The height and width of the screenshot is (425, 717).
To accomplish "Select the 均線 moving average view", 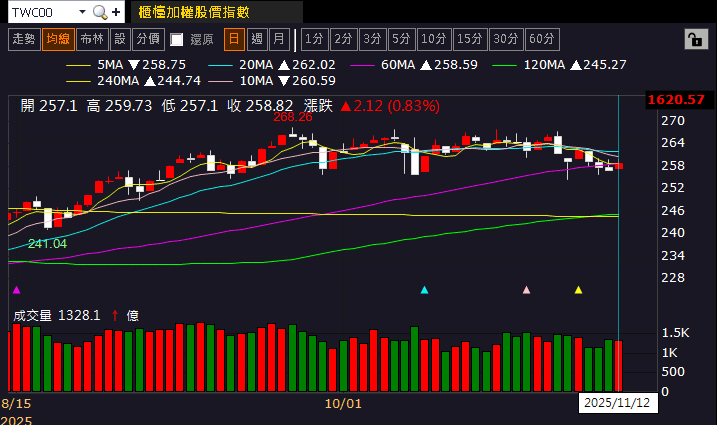I will pyautogui.click(x=58, y=39).
